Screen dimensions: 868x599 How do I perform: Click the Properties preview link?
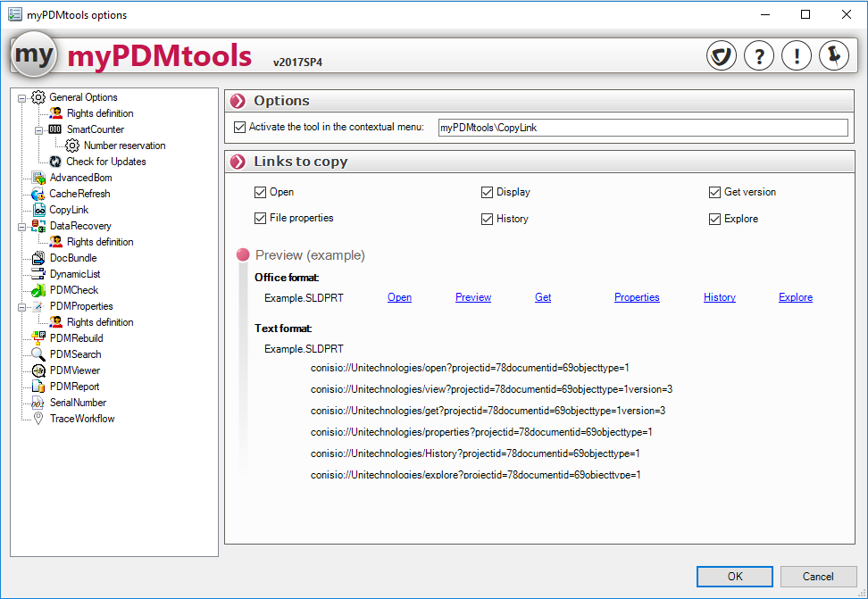[x=637, y=297]
